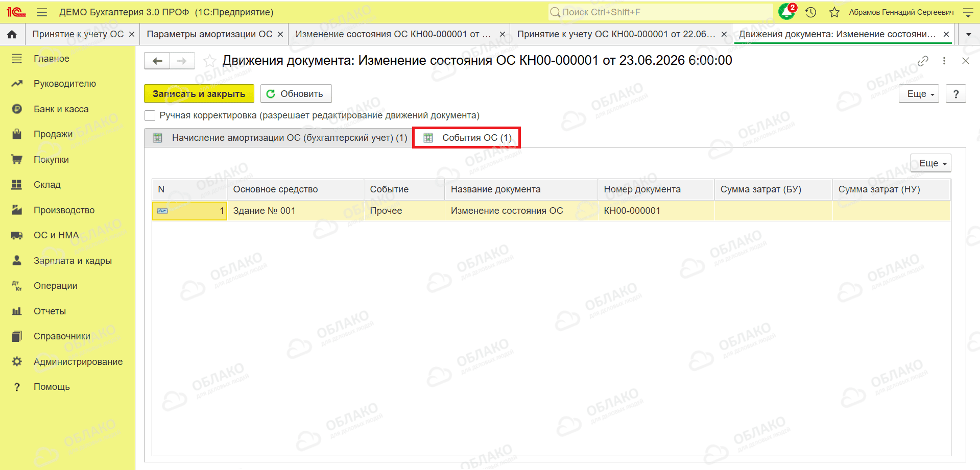Open Руководителю section

click(x=64, y=84)
